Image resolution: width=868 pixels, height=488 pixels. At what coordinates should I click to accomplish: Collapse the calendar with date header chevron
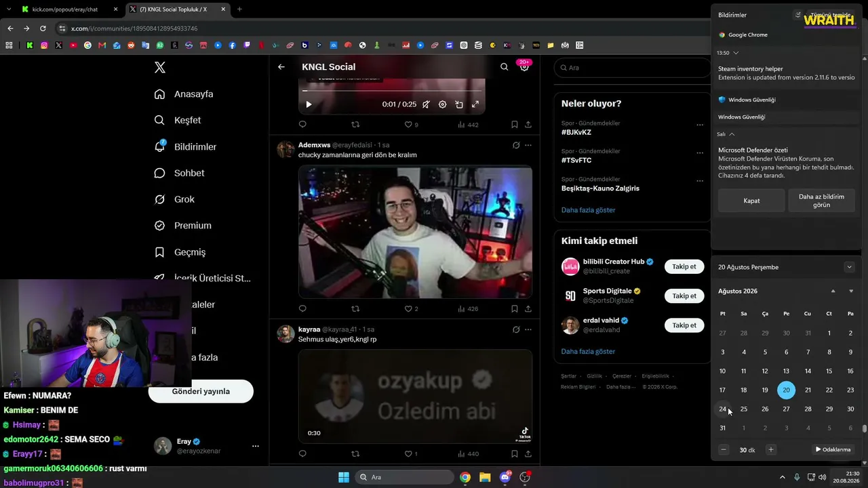[849, 267]
